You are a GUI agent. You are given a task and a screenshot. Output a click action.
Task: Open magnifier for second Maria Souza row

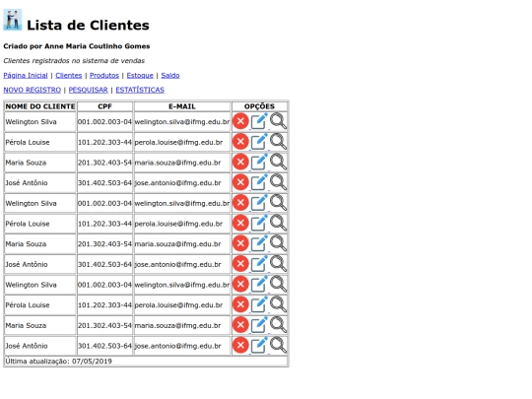coord(278,243)
